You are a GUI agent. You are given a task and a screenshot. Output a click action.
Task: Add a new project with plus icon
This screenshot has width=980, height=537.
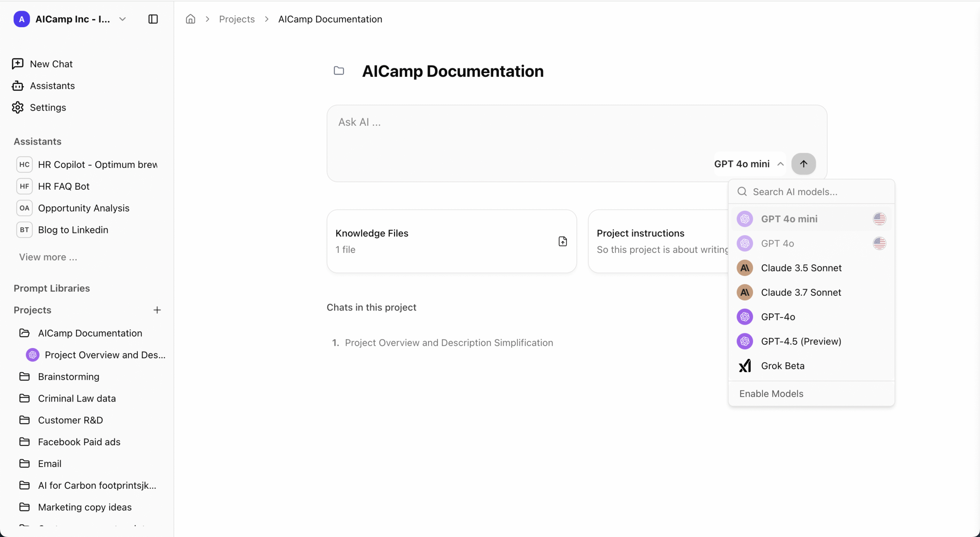pos(157,310)
